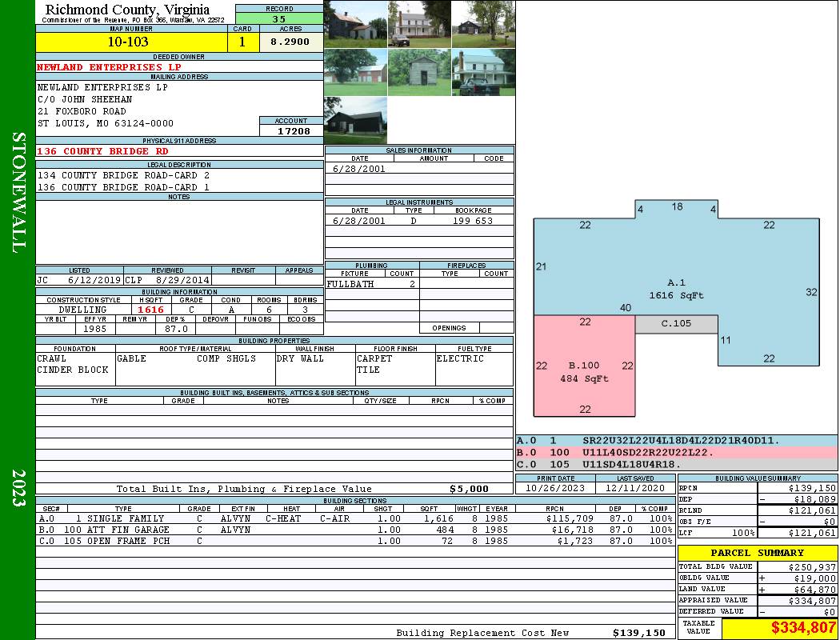Image resolution: width=840 pixels, height=640 pixels.
Task: Open the two-story farmhouse photo thumbnail
Action: point(355,24)
